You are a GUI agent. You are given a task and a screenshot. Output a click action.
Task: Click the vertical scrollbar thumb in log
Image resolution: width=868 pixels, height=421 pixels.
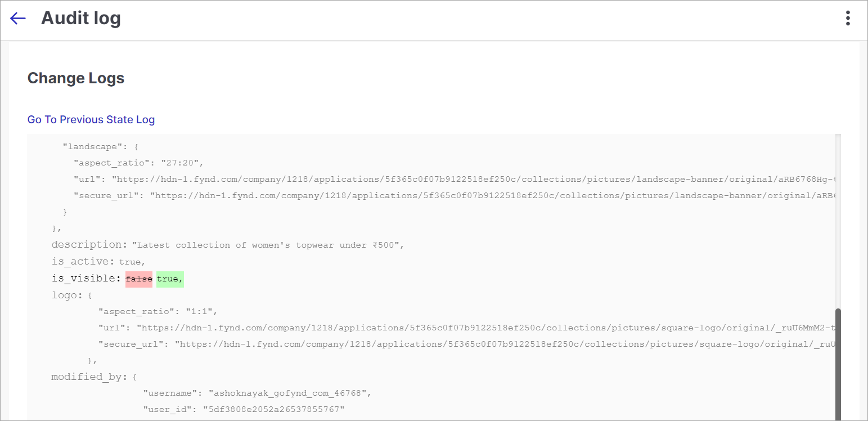point(838,364)
